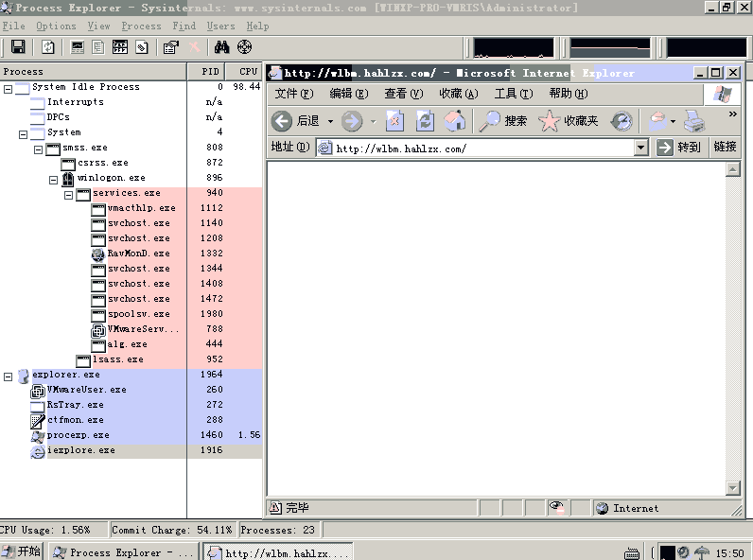Click the IE Search magnifier icon
The width and height of the screenshot is (753, 560).
489,121
